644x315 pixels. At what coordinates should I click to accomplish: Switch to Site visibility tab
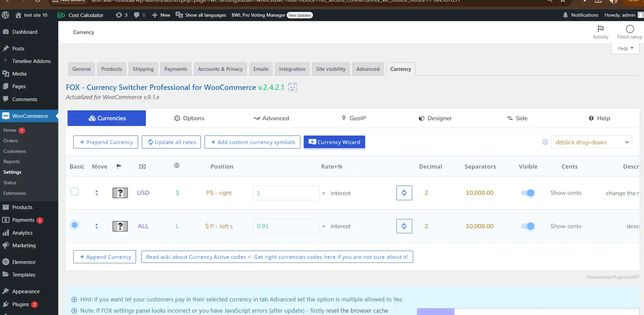click(x=331, y=69)
